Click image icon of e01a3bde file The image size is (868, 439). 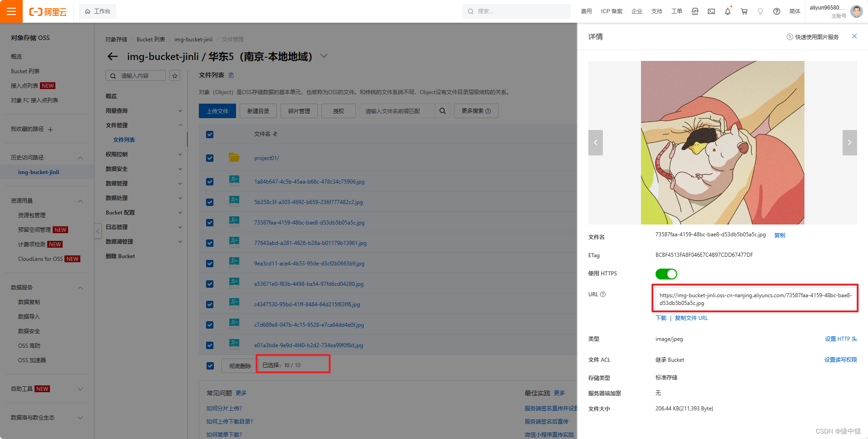[234, 344]
